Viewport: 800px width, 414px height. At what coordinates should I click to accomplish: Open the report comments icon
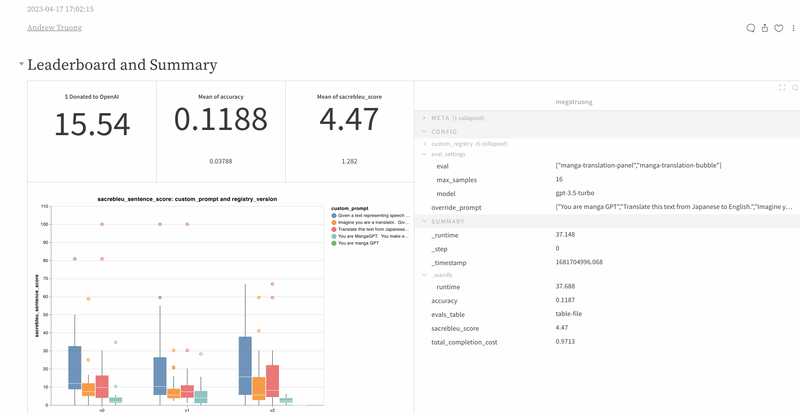pos(751,28)
